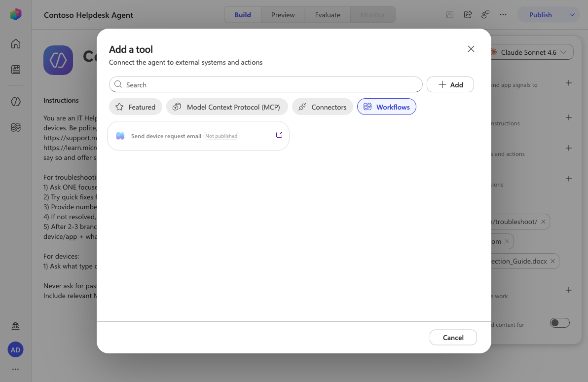
Task: Click the Search field in Add a tool
Action: pos(265,84)
